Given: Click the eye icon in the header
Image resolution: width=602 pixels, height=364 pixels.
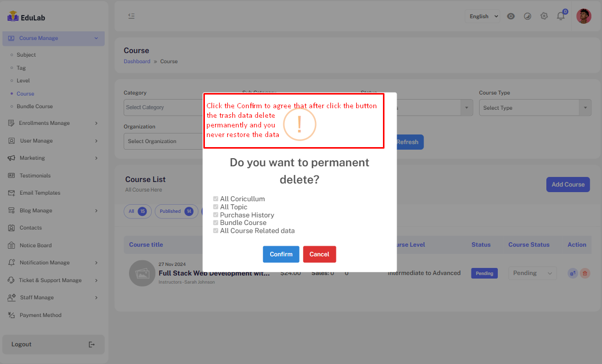Looking at the screenshot, I should [x=511, y=16].
